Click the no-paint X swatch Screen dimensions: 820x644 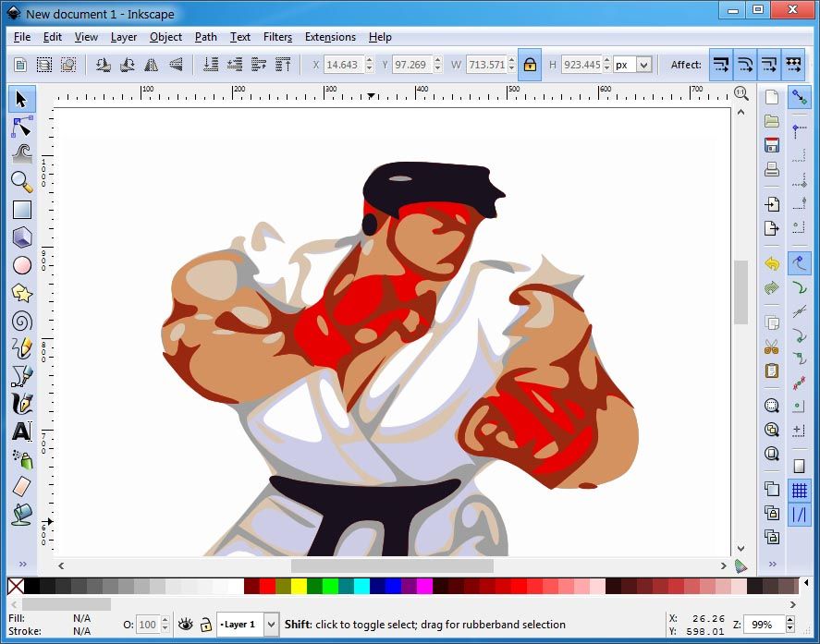[x=16, y=586]
